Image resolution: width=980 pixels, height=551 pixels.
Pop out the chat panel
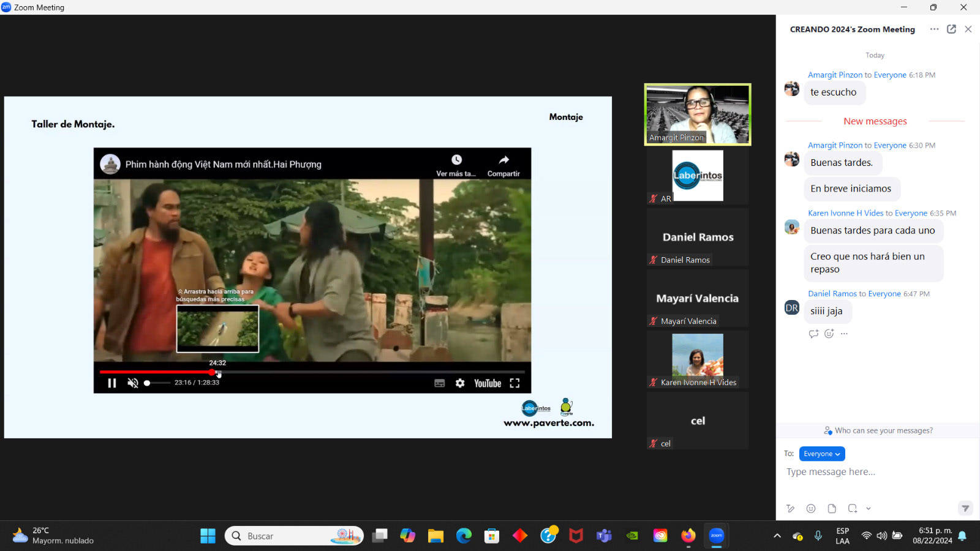point(951,29)
